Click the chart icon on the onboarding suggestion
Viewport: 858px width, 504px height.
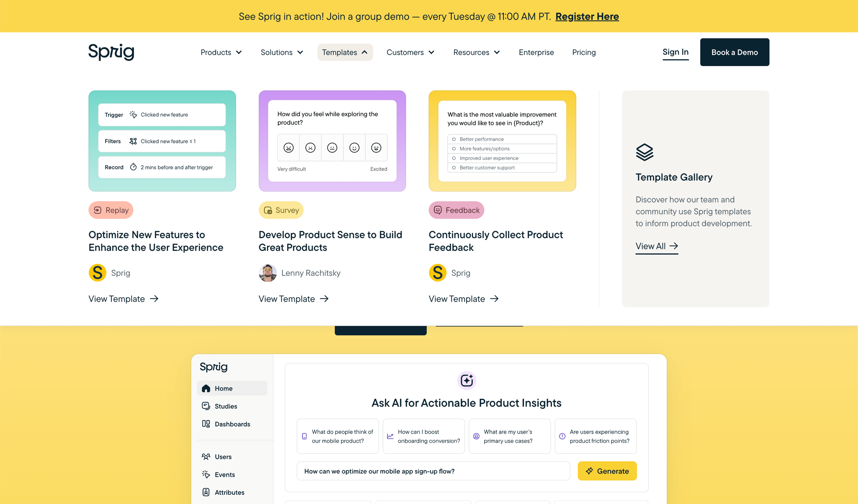(x=390, y=436)
